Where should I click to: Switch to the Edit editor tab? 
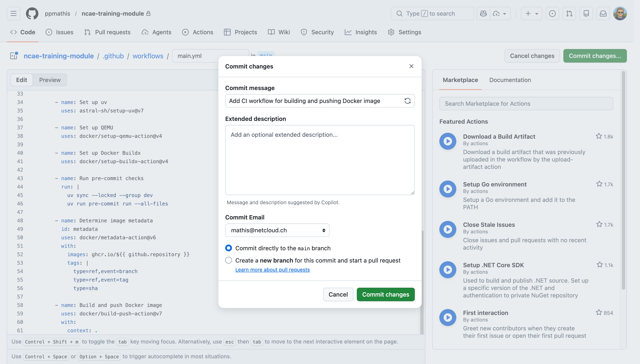pos(22,80)
